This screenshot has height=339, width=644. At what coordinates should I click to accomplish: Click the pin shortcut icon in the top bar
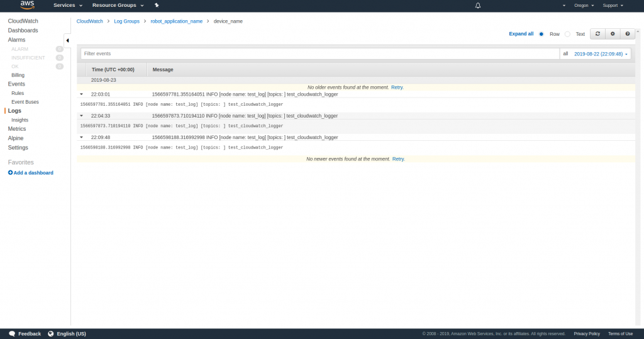(157, 5)
